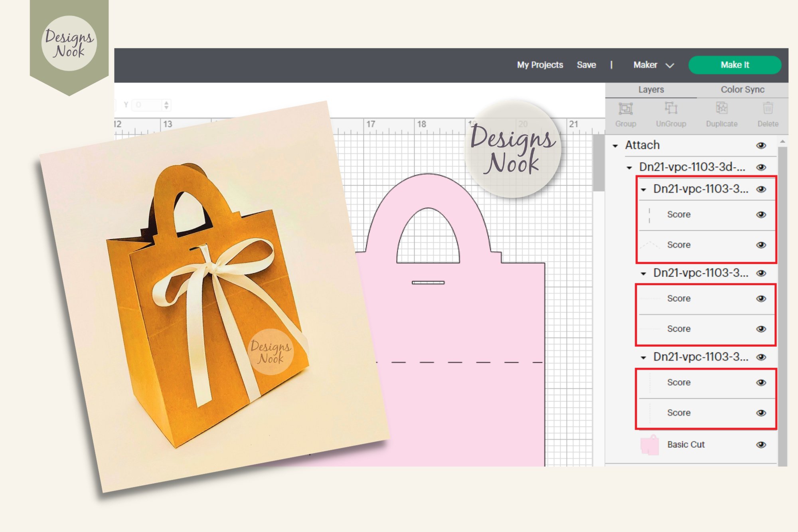The image size is (798, 532).
Task: Click the Y position input field
Action: [146, 105]
